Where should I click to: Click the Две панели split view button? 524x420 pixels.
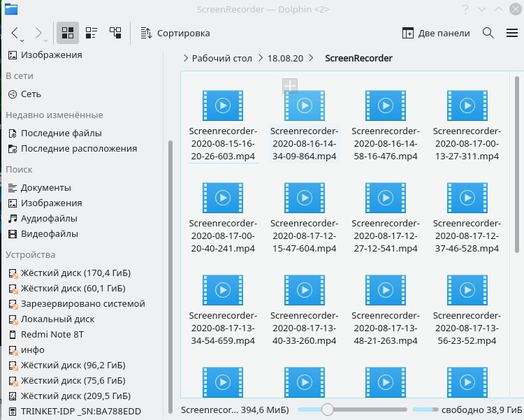[436, 33]
